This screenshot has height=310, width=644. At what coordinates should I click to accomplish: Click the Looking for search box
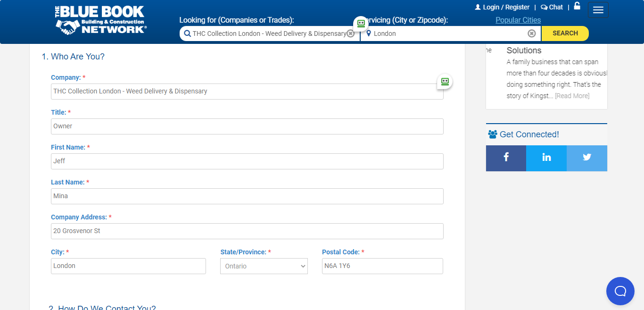(x=269, y=34)
